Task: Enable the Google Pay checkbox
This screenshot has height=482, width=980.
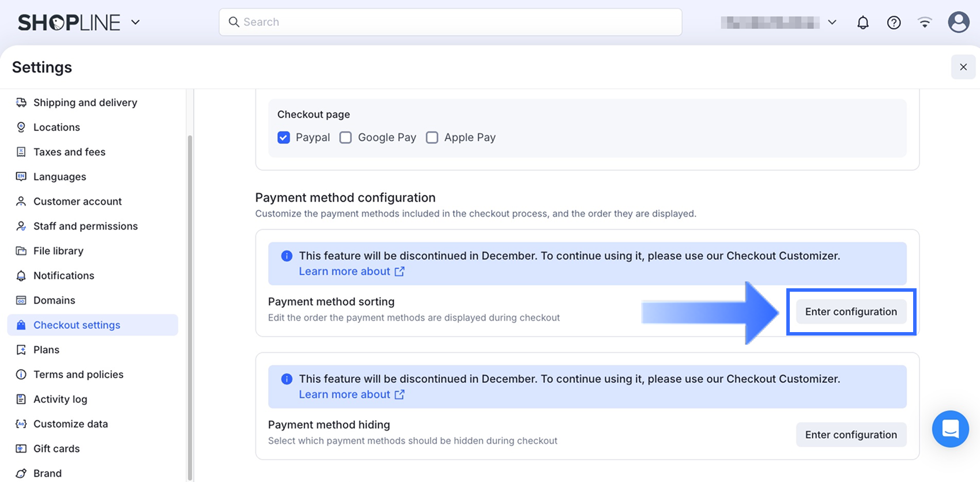Action: point(346,137)
